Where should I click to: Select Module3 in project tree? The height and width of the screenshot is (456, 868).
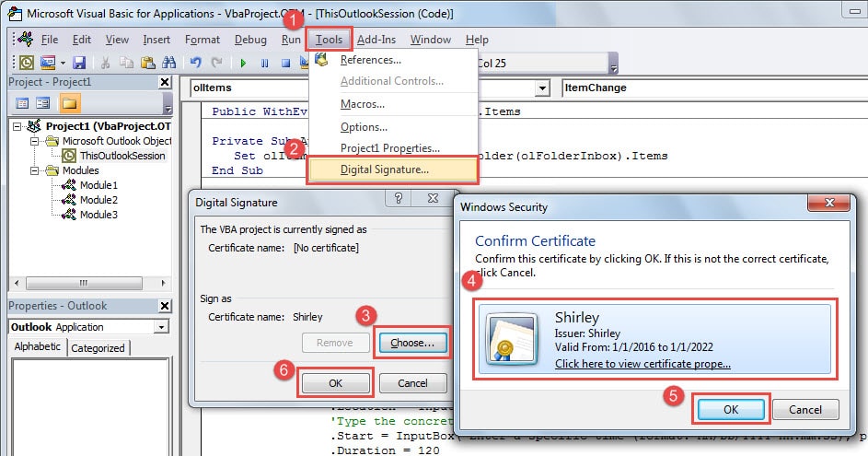[x=98, y=215]
